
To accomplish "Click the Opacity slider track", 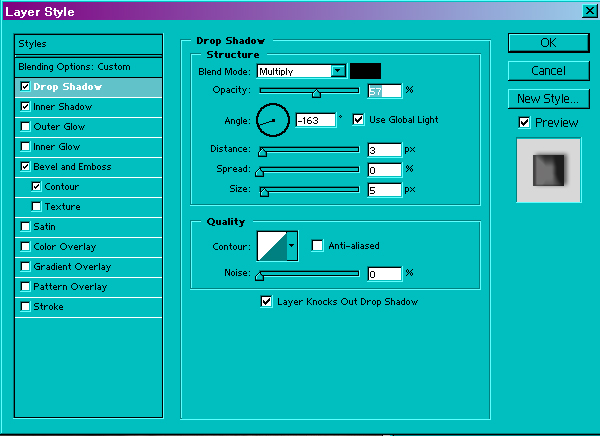I will point(308,91).
